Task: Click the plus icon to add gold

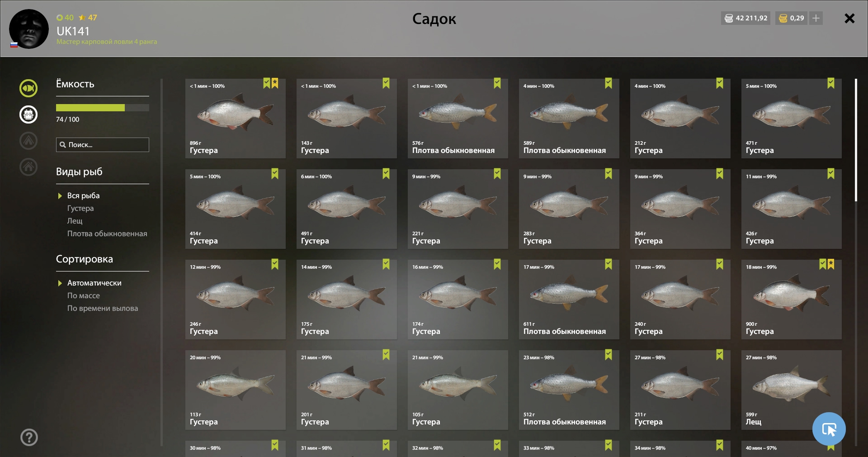Action: point(816,18)
